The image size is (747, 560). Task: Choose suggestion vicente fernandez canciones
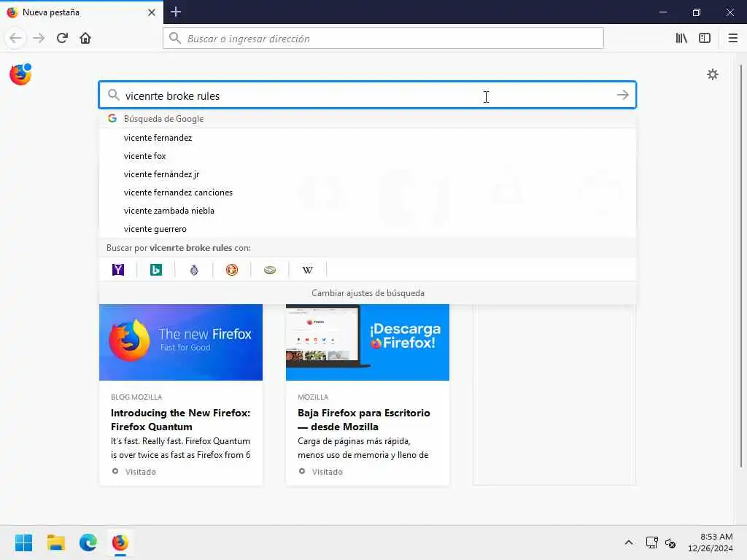(x=368, y=192)
